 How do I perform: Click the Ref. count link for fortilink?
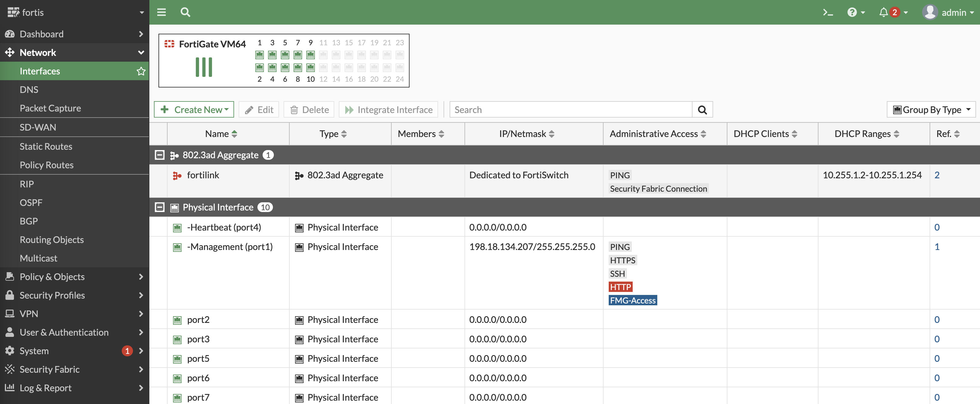click(x=937, y=175)
